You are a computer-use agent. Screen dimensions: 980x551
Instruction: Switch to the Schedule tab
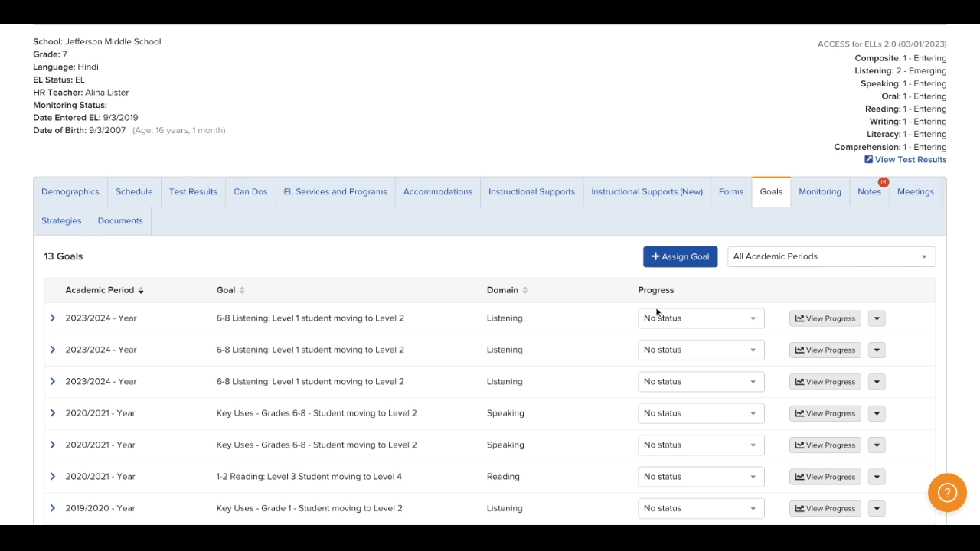click(x=134, y=191)
